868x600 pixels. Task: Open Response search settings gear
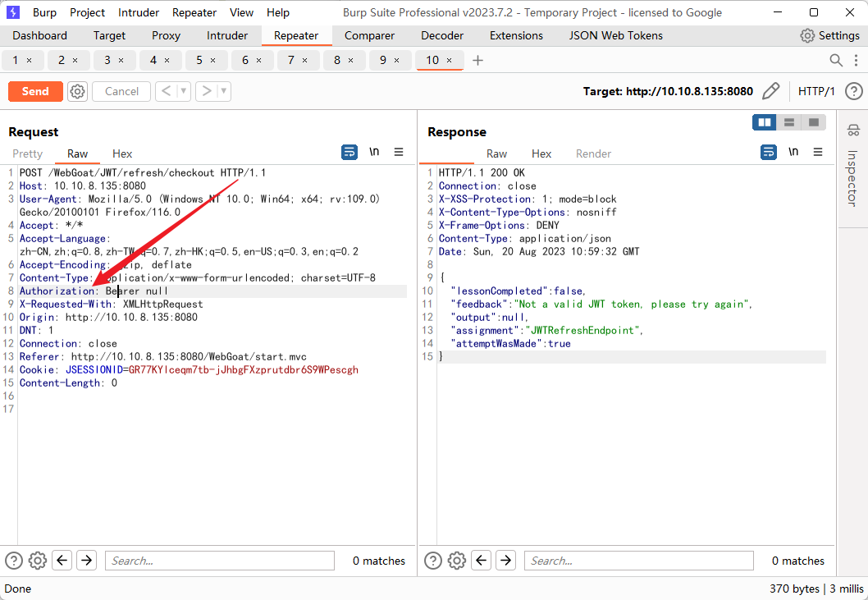pos(457,561)
